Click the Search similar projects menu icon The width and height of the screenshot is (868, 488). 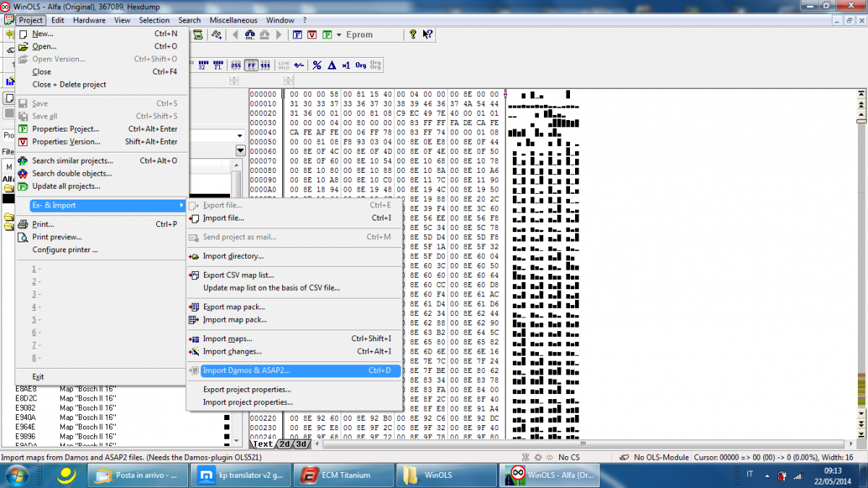click(23, 160)
